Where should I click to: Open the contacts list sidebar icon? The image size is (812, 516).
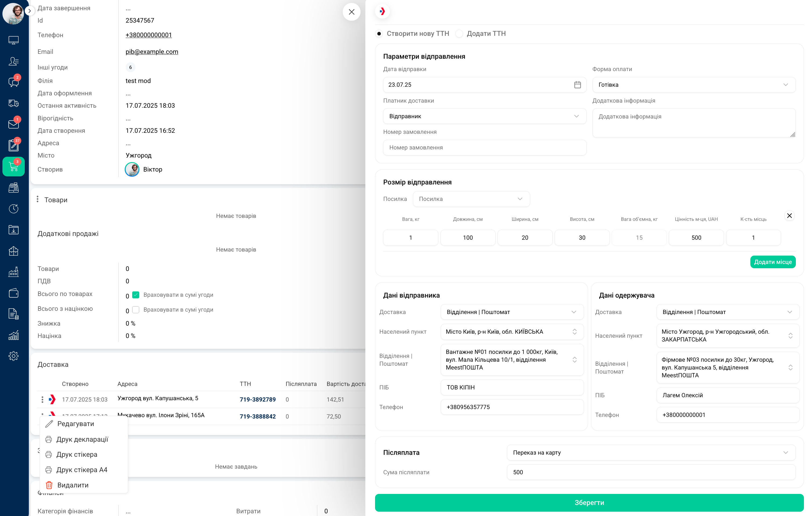coord(13,61)
